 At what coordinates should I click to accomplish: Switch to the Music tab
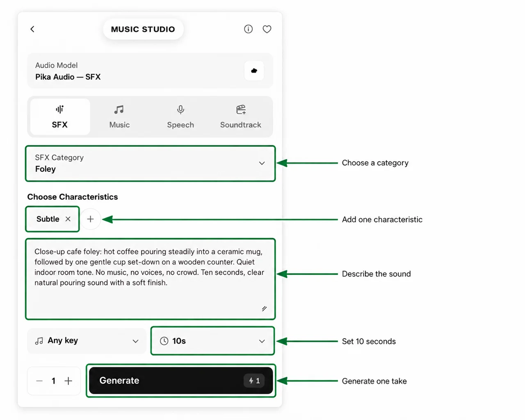(119, 117)
